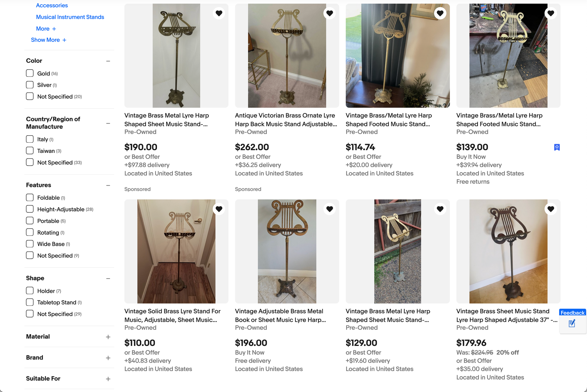The height and width of the screenshot is (392, 587).
Task: Add the $190.00 brass lyre stand to watchlist
Action: click(219, 13)
